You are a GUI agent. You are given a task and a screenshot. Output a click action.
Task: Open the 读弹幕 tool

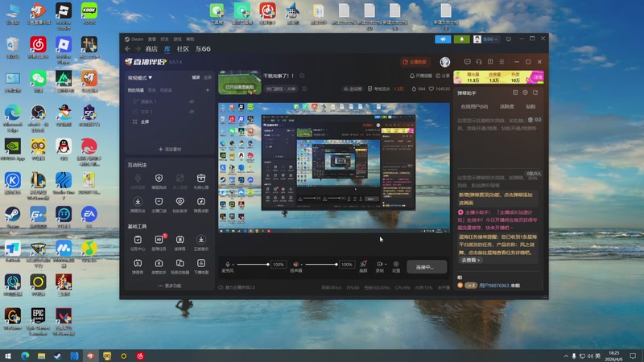[180, 243]
